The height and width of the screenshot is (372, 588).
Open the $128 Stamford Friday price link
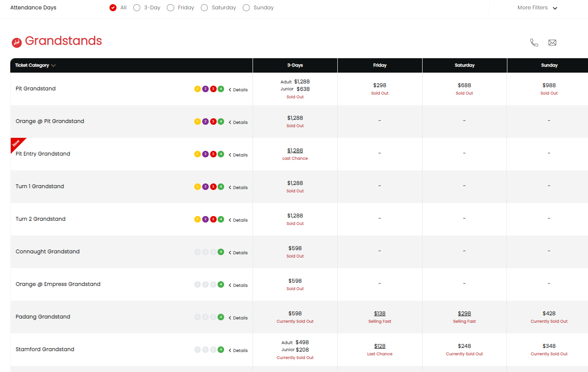tap(380, 346)
